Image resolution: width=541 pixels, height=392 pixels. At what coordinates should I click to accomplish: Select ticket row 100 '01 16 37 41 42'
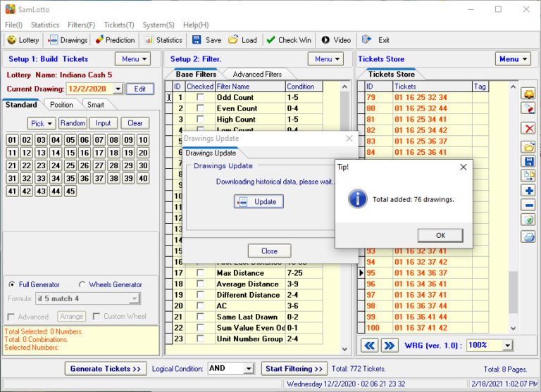(x=423, y=327)
